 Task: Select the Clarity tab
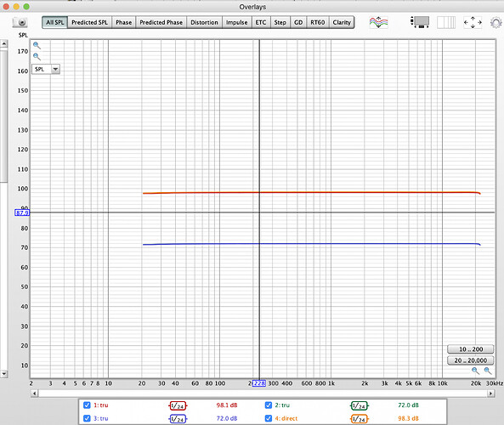click(x=342, y=22)
